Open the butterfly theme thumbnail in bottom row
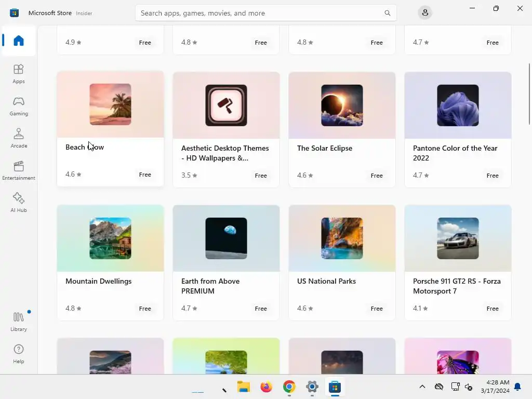Screen dimensions: 532x399 458,362
